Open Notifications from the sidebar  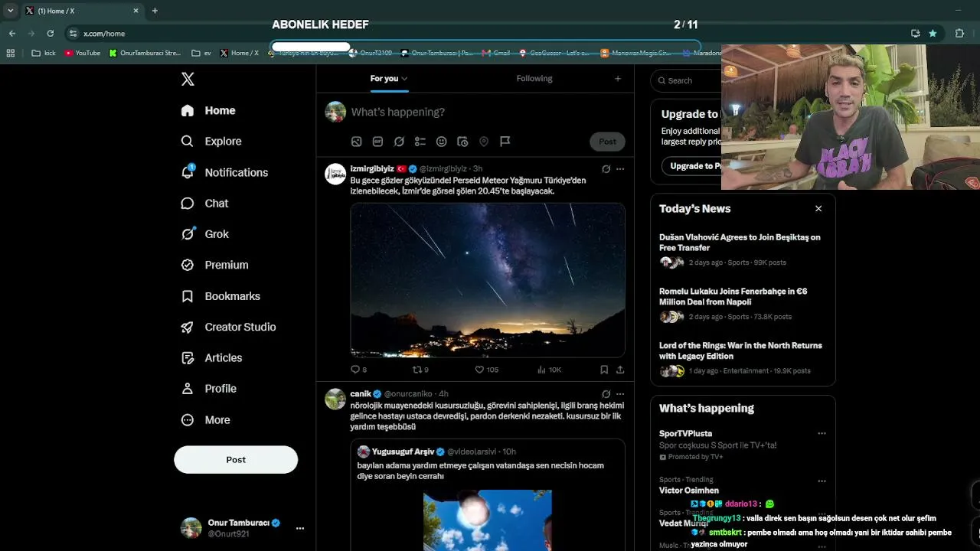[x=224, y=172]
